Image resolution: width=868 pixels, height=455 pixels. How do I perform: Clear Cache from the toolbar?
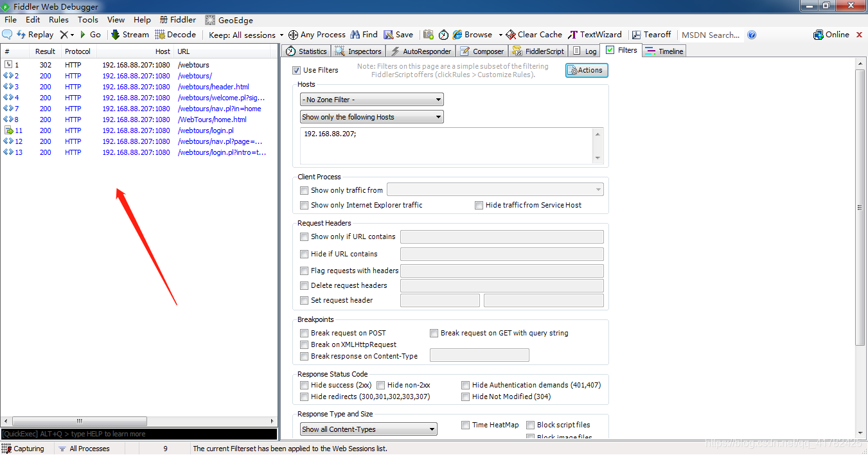(534, 35)
